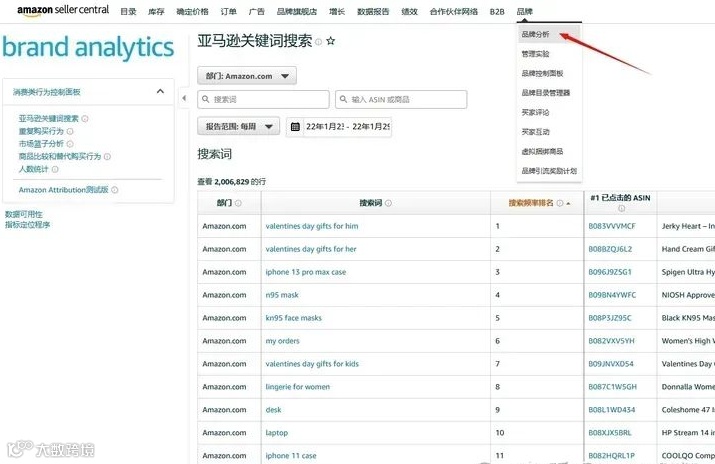Open the 部门: Amazon.com dropdown
The width and height of the screenshot is (715, 464).
247,76
